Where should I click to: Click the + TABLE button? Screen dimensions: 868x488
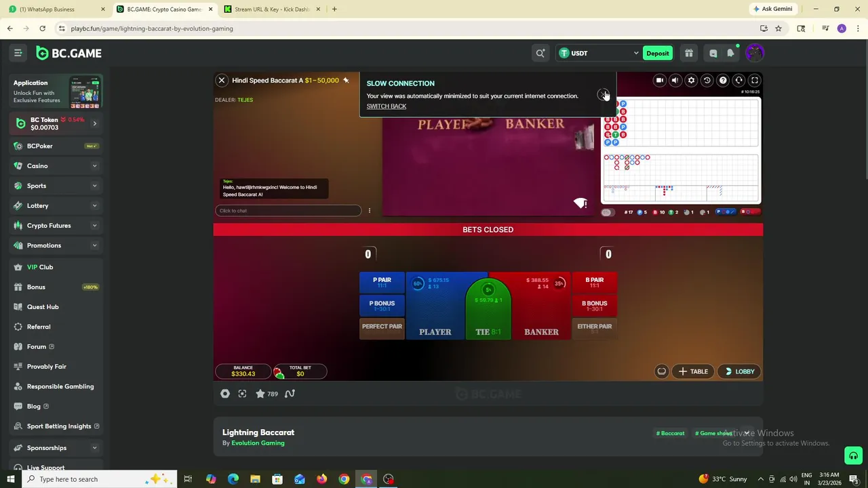coord(692,371)
